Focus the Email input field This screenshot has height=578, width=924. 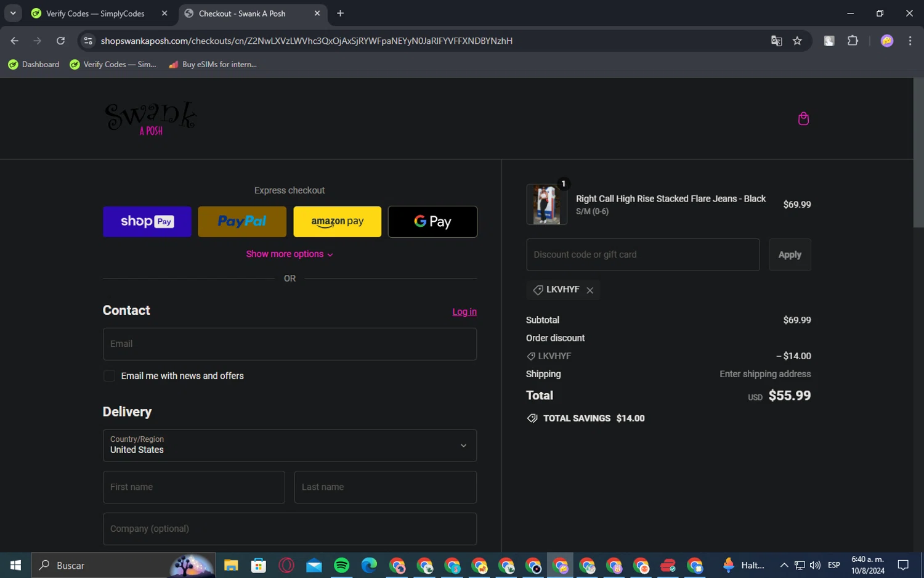pyautogui.click(x=290, y=344)
